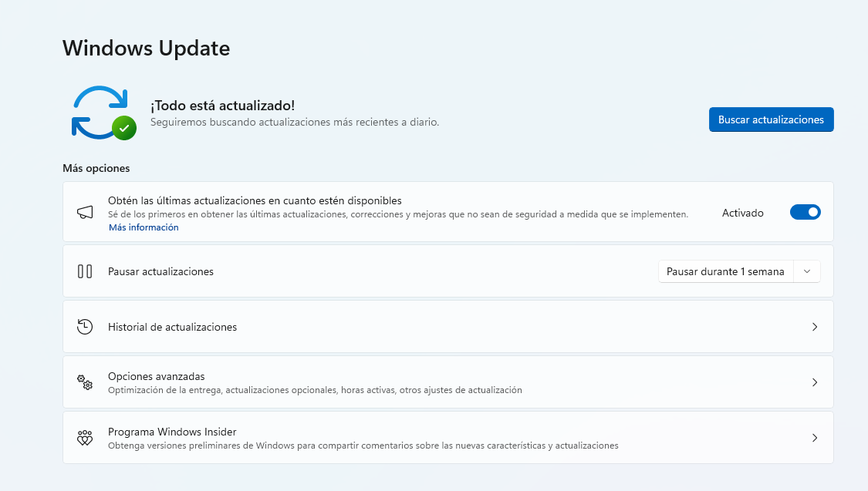Click the history clock icon
The height and width of the screenshot is (491, 868).
coord(85,327)
